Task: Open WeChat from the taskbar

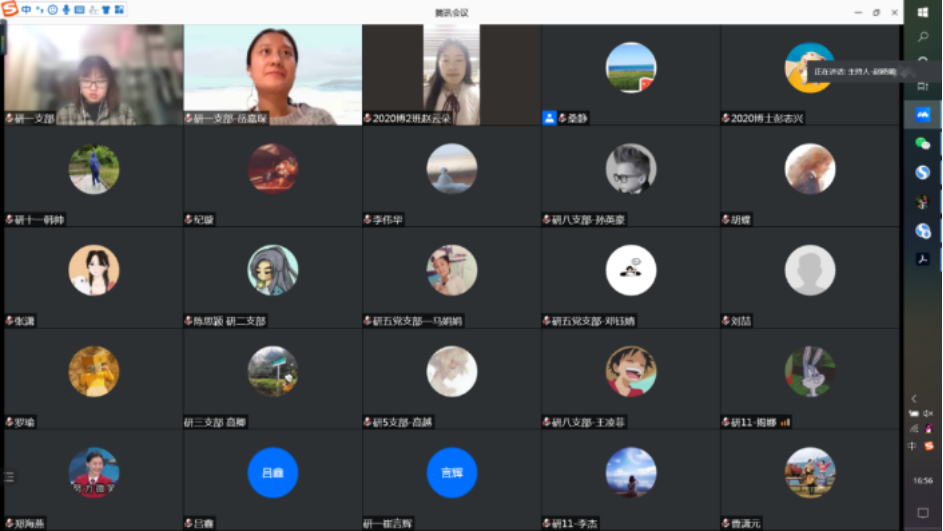Action: pos(923,144)
